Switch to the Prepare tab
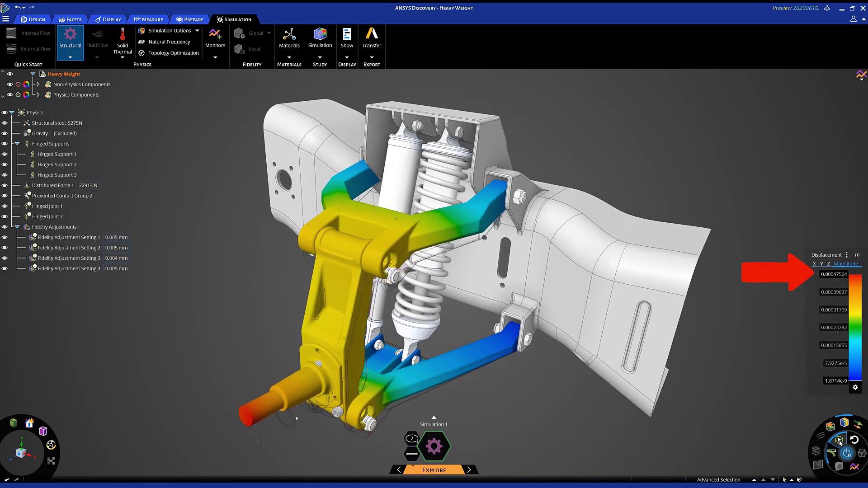 pyautogui.click(x=190, y=19)
